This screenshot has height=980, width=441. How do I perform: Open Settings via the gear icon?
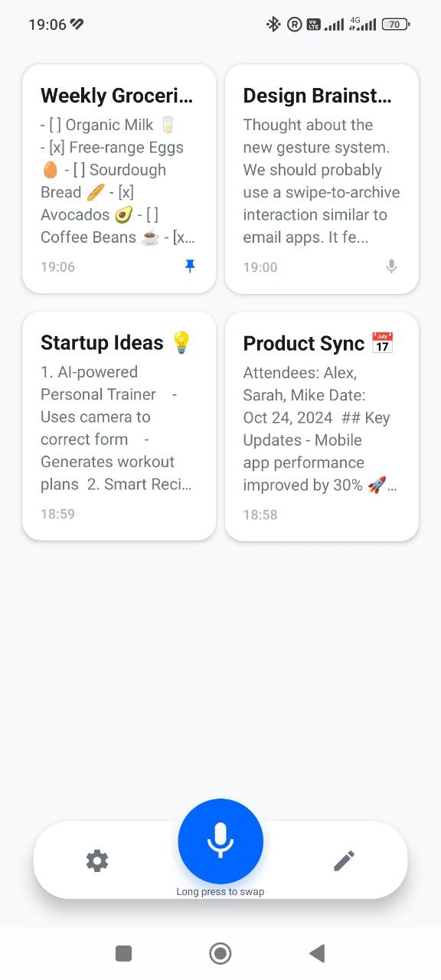[96, 860]
